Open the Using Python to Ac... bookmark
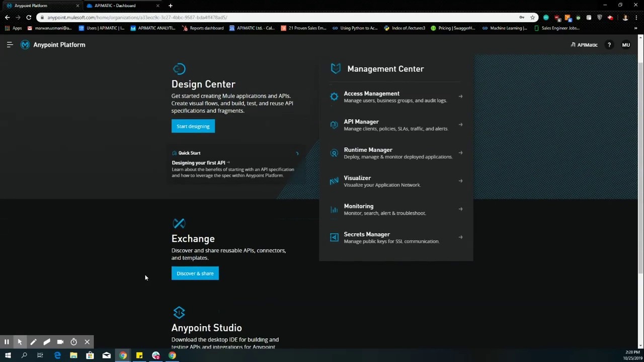The height and width of the screenshot is (362, 644). (355, 28)
